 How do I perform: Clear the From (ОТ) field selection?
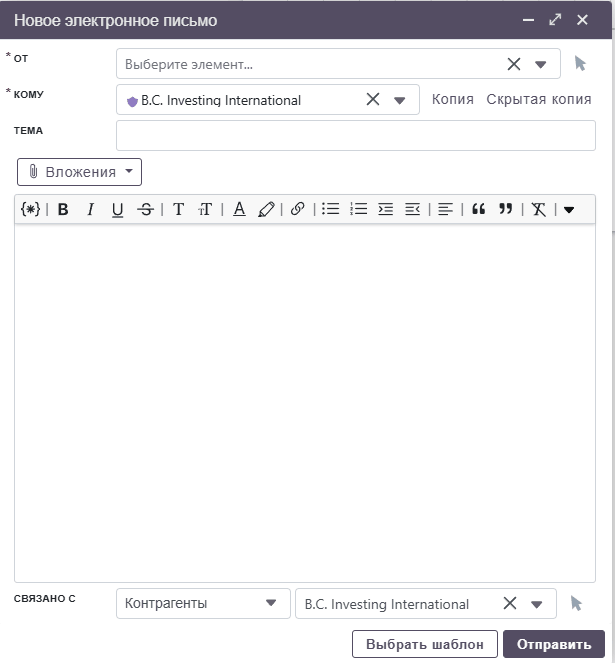pyautogui.click(x=514, y=64)
